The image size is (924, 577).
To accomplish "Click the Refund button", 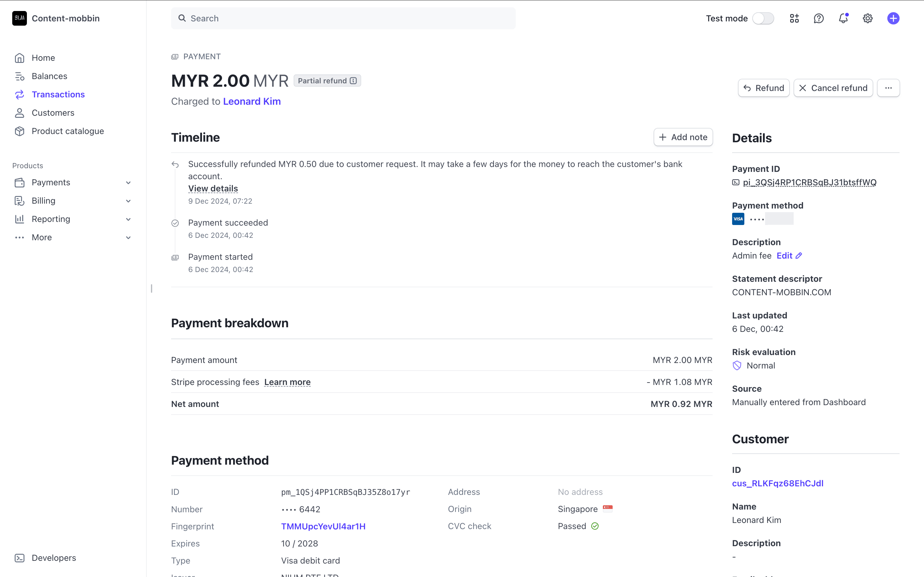I will pyautogui.click(x=763, y=88).
